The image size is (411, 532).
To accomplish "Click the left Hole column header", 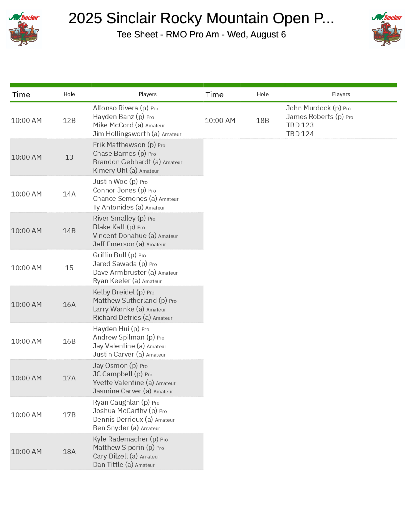I will (x=69, y=94).
